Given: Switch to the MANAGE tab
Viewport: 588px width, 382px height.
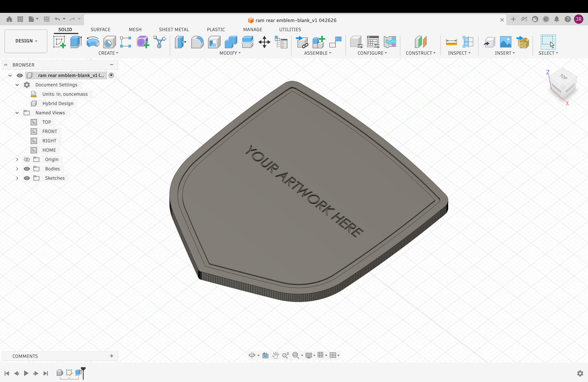Looking at the screenshot, I should click(x=253, y=30).
